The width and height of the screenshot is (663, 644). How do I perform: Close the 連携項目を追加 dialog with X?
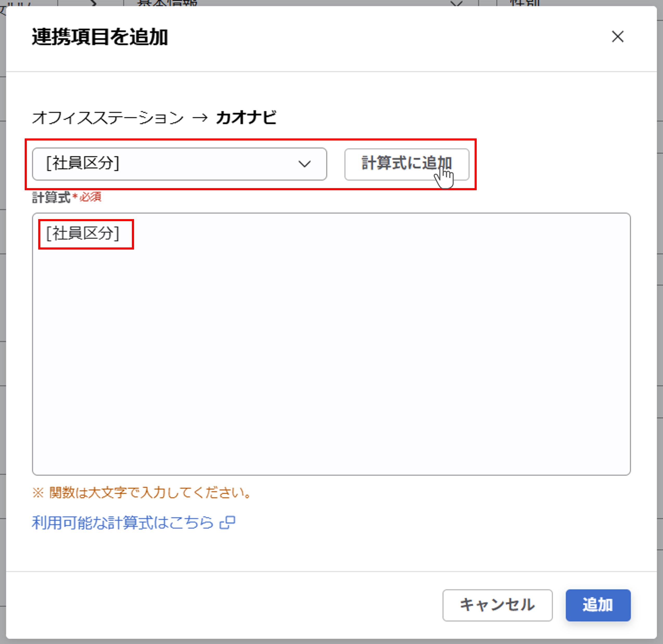pos(618,36)
